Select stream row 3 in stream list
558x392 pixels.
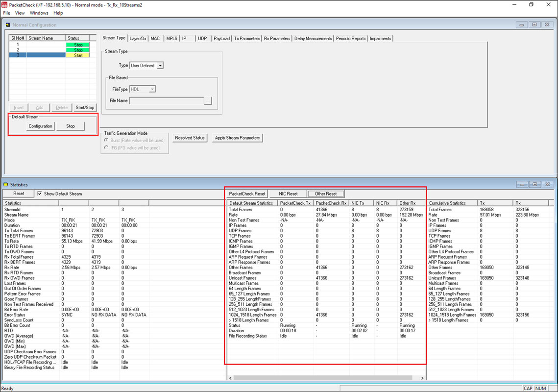(x=49, y=55)
